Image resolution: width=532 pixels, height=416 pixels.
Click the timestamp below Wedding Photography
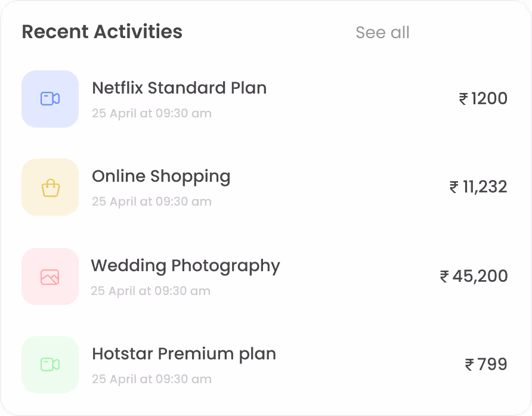[151, 291]
